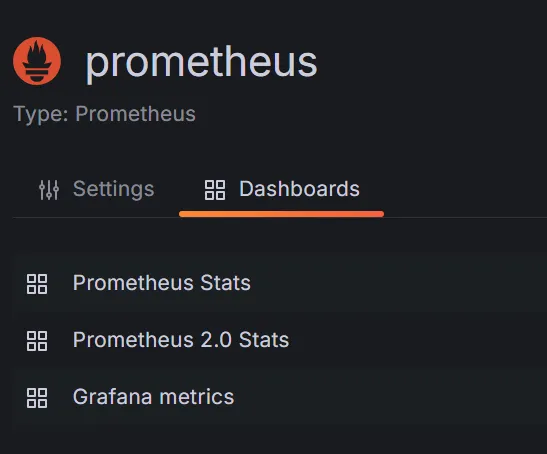Click empty space in Prometheus 2.0 Stats row
Viewport: 547px width, 454px height.
point(419,340)
